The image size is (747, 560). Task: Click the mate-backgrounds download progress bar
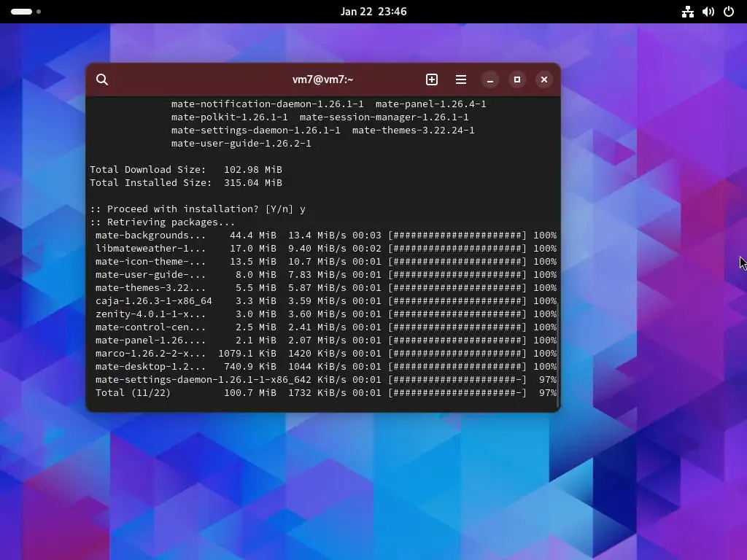coord(457,236)
